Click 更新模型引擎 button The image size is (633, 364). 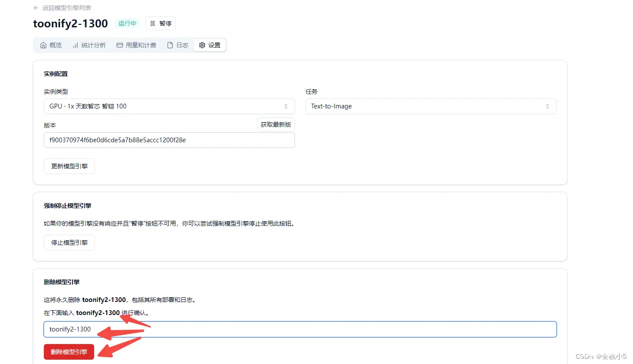(69, 166)
